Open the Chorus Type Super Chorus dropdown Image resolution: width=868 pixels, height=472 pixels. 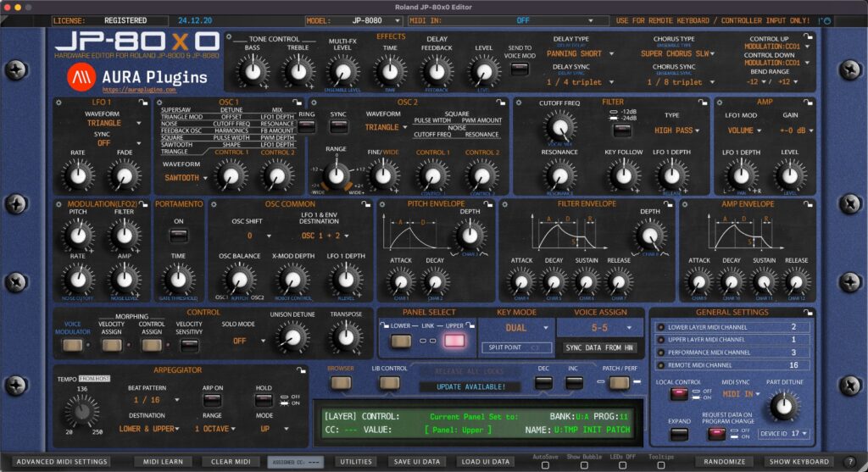[x=677, y=53]
